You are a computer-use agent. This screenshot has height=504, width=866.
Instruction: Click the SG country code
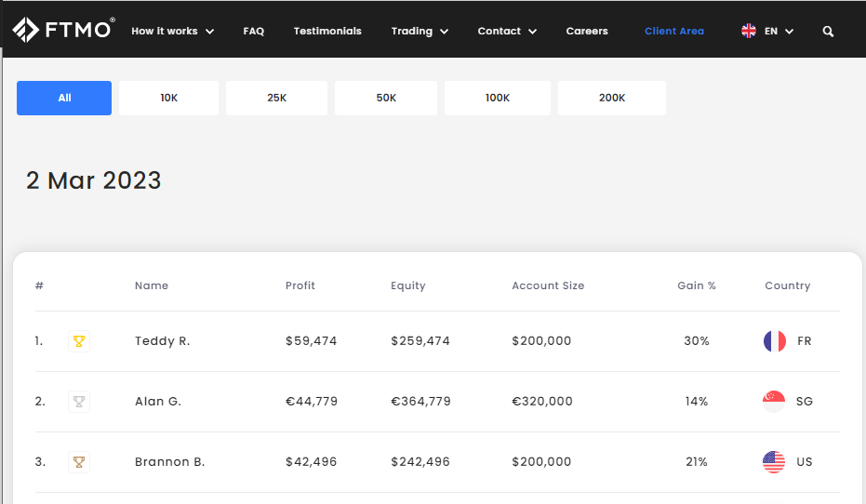click(804, 402)
